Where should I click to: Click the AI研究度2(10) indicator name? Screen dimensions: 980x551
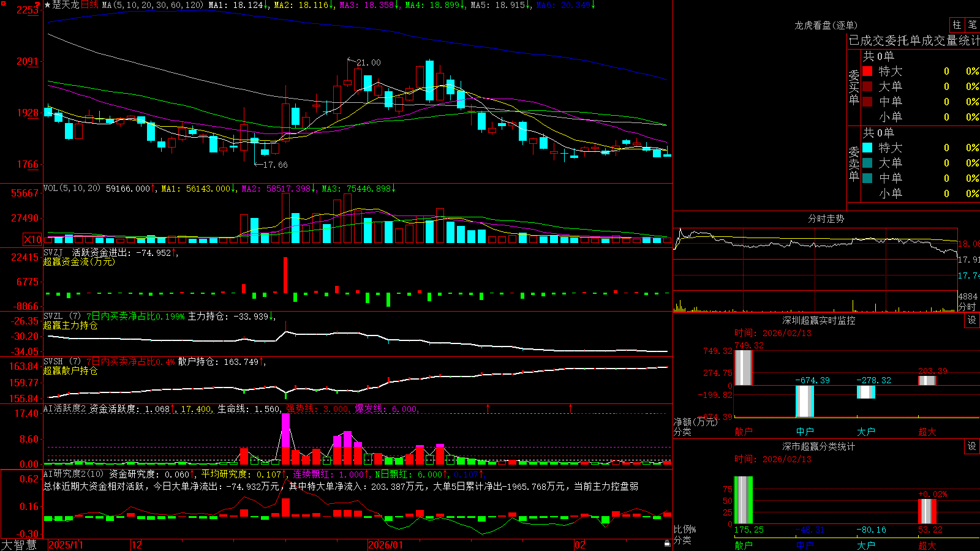(x=73, y=474)
